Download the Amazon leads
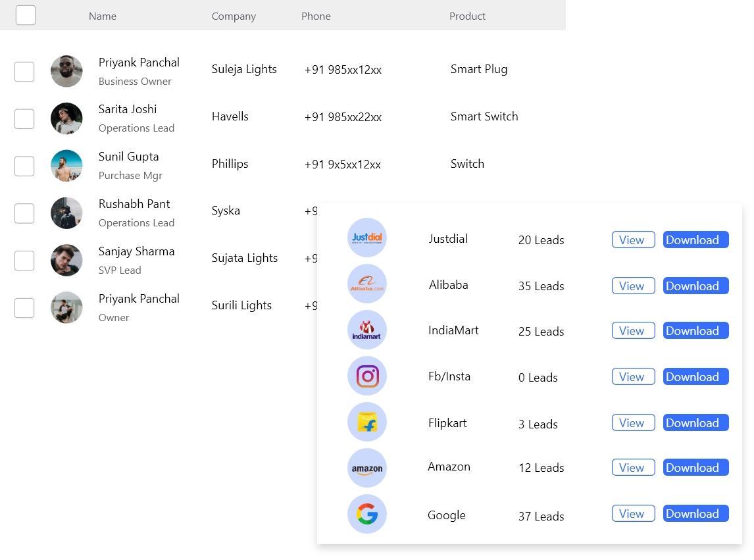Viewport: 754px width, 560px height. click(x=696, y=467)
